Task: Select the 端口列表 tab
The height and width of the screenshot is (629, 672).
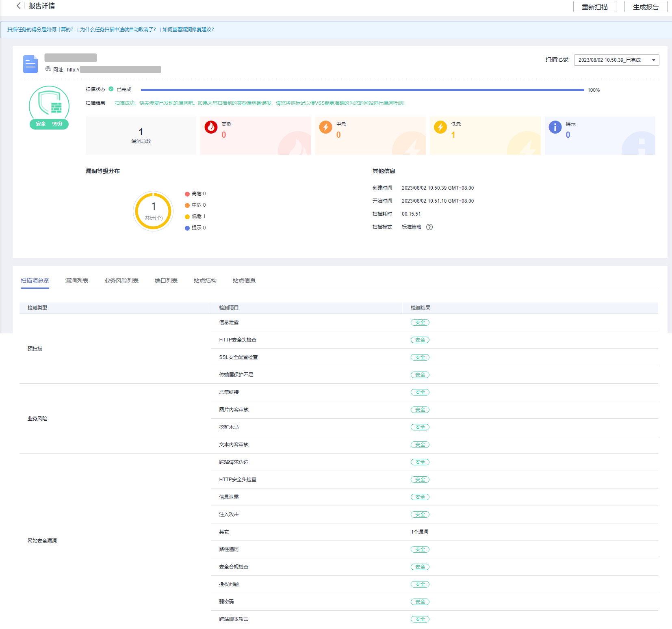Action: coord(166,281)
